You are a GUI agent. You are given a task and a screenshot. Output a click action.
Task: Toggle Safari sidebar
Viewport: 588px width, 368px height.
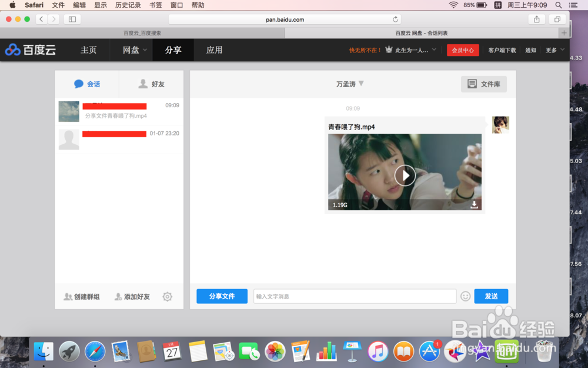click(x=72, y=19)
